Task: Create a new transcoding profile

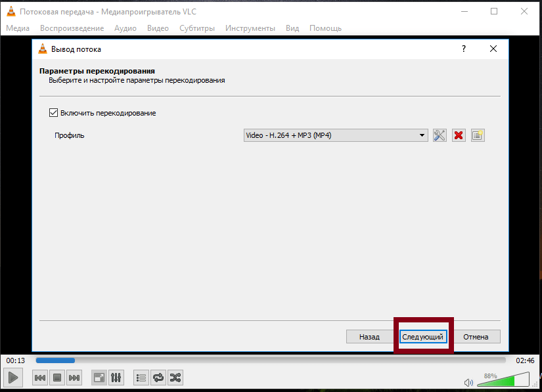Action: point(478,135)
